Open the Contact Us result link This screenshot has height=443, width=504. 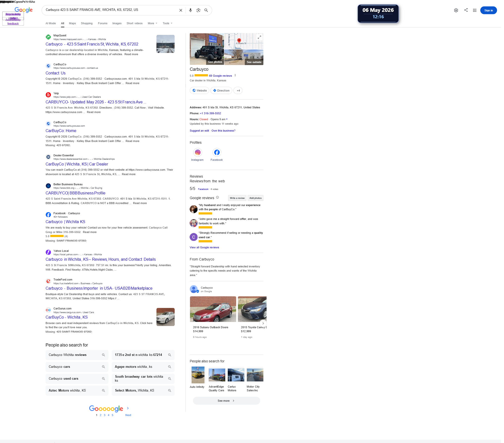coord(55,73)
